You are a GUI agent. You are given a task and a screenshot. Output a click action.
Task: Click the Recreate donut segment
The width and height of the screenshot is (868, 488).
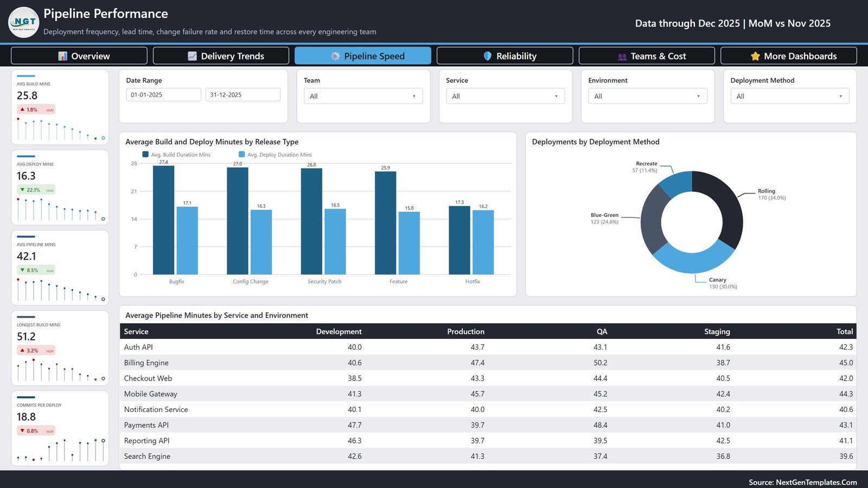(678, 183)
